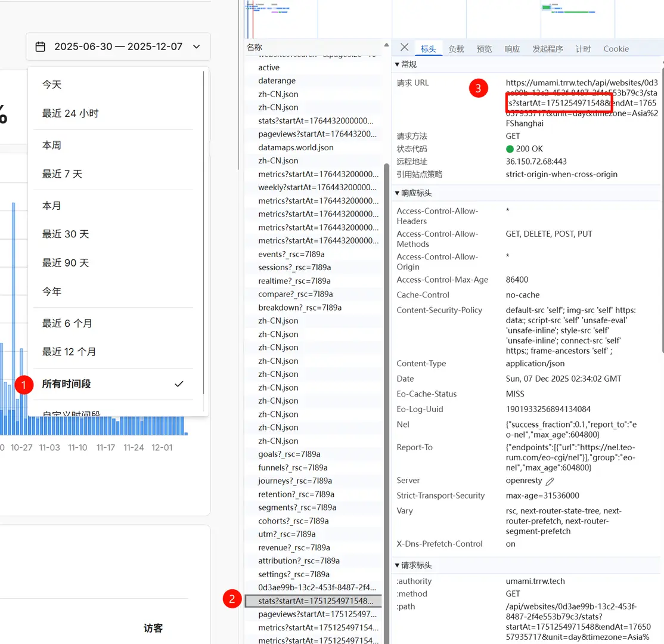Image resolution: width=664 pixels, height=644 pixels.
Task: Click the checkmark next to 所有时间段
Action: [x=179, y=384]
